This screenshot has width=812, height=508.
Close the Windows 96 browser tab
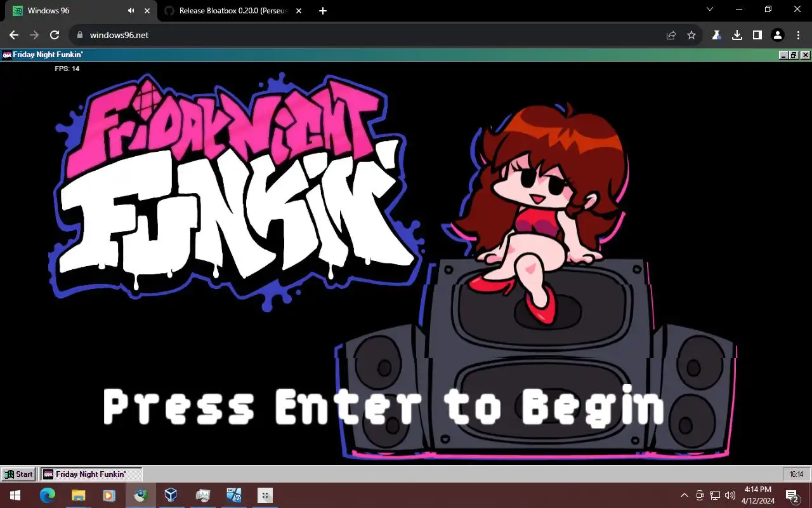[x=147, y=11]
